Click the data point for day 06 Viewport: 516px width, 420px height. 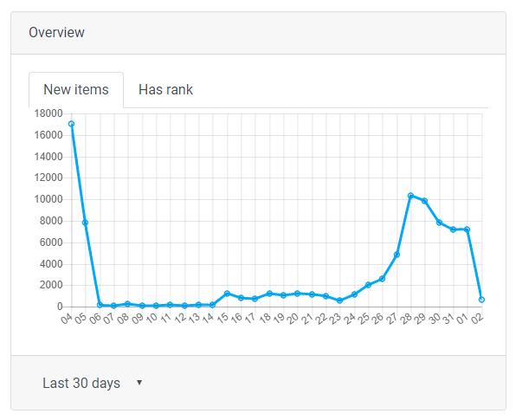[x=100, y=305]
